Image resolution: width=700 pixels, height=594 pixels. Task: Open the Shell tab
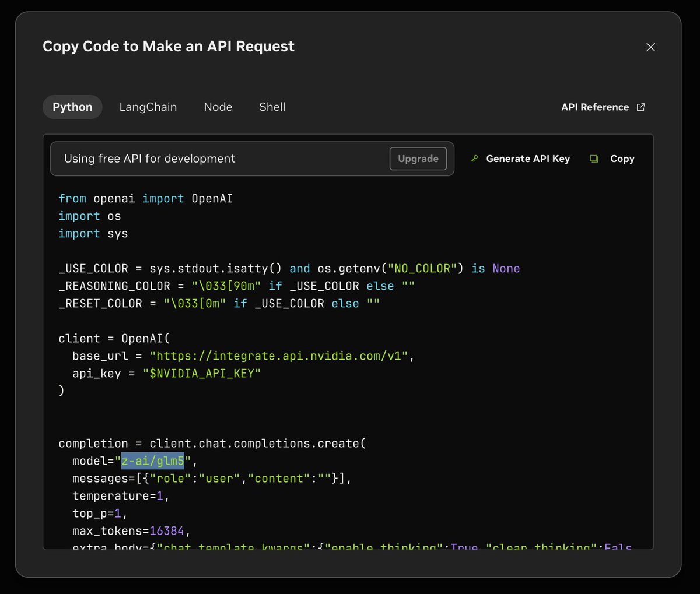click(272, 107)
